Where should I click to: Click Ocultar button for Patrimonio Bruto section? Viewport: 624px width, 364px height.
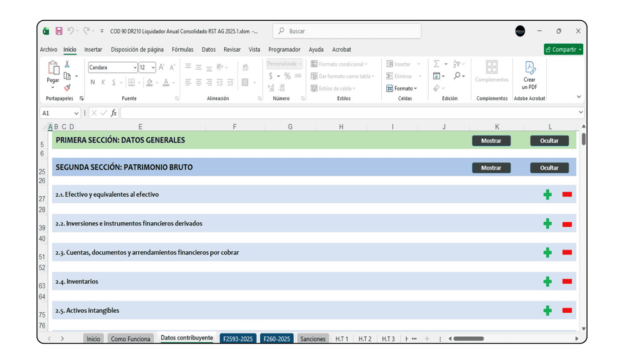click(x=549, y=168)
